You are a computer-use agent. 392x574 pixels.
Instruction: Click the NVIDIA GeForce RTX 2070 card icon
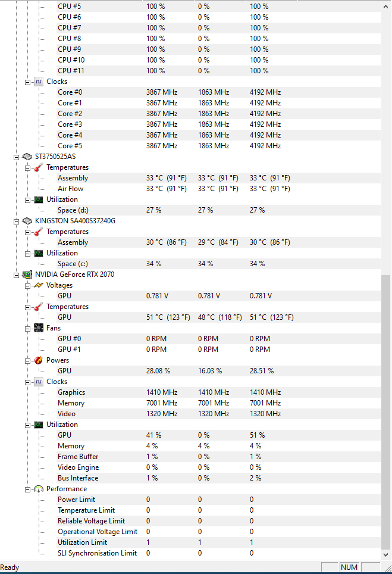point(27,274)
